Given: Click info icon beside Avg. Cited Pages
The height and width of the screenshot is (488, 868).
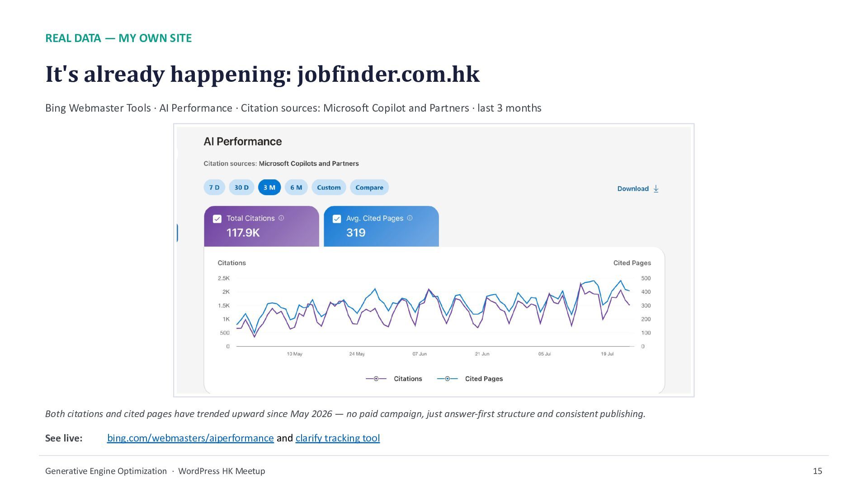Looking at the screenshot, I should 410,218.
